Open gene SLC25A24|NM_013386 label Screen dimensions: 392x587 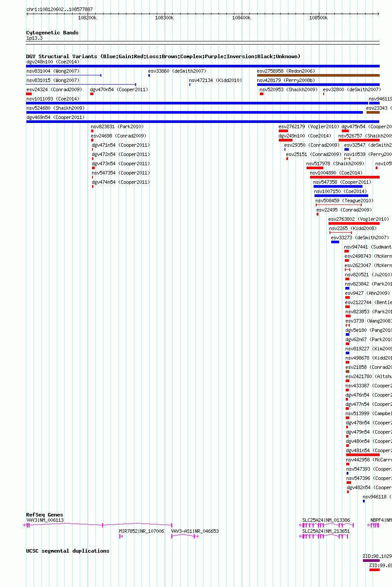point(326,520)
